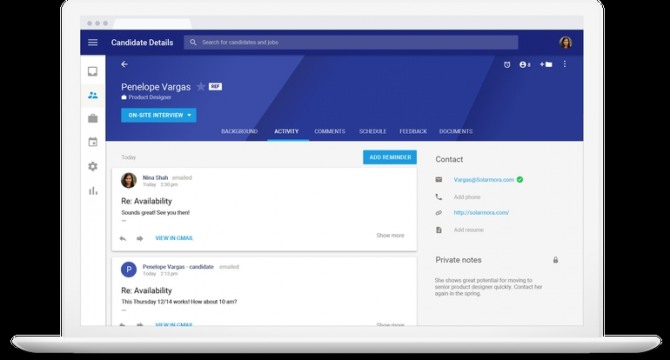Image resolution: width=670 pixels, height=360 pixels.
Task: Switch to the Feedback tab
Action: coord(413,131)
